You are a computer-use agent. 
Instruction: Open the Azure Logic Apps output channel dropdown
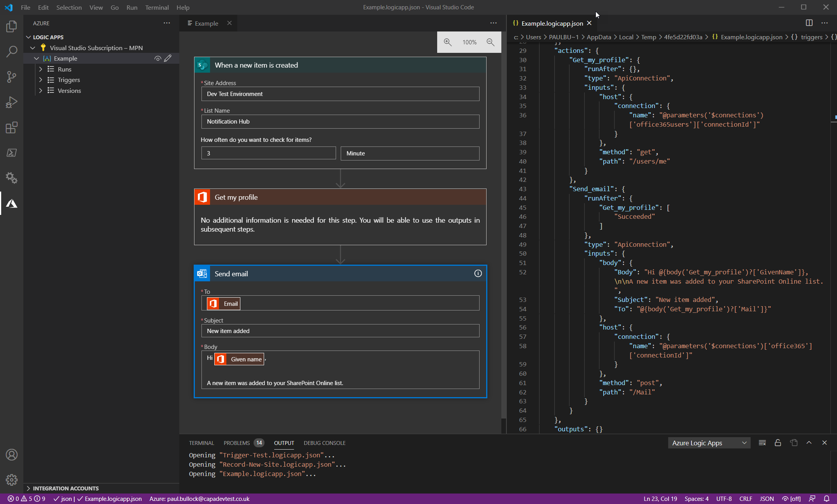click(x=709, y=443)
